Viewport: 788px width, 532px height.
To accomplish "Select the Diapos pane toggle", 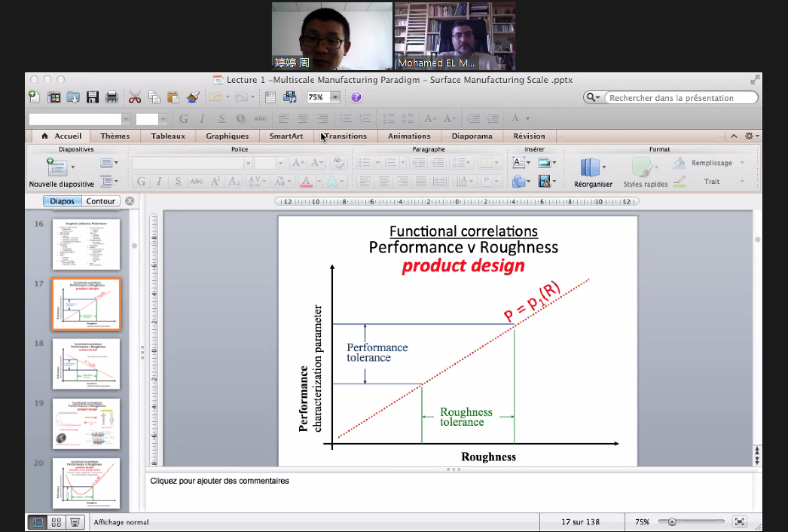I will coord(62,201).
